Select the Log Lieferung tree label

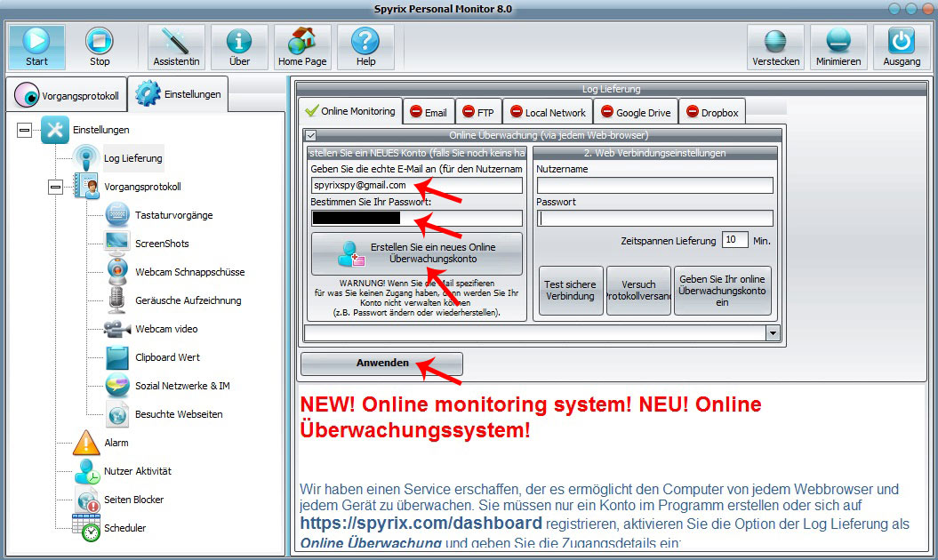[132, 158]
